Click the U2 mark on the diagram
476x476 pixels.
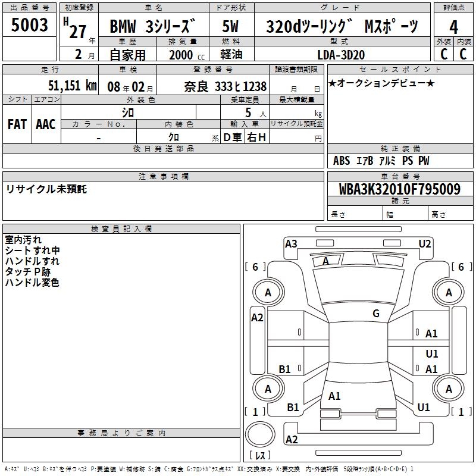pos(425,243)
